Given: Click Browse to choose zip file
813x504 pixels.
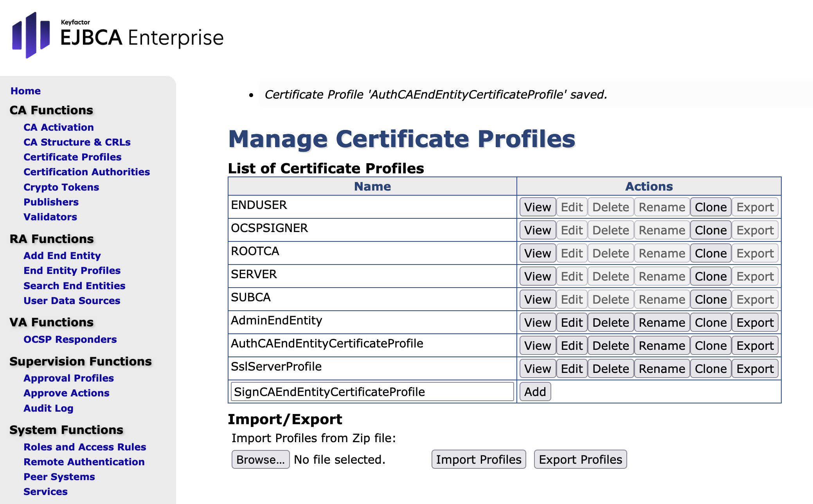Looking at the screenshot, I should tap(260, 459).
